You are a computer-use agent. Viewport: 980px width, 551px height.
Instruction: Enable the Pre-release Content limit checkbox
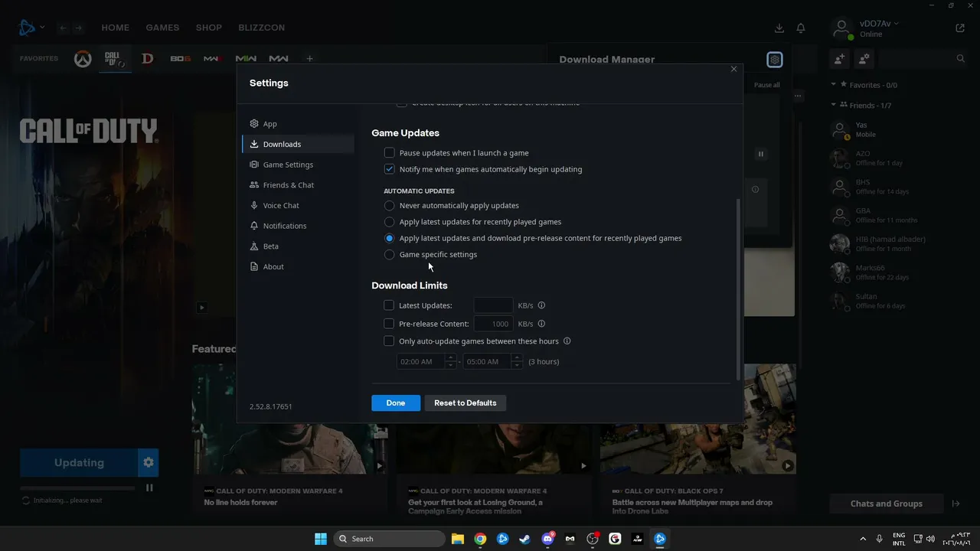389,324
